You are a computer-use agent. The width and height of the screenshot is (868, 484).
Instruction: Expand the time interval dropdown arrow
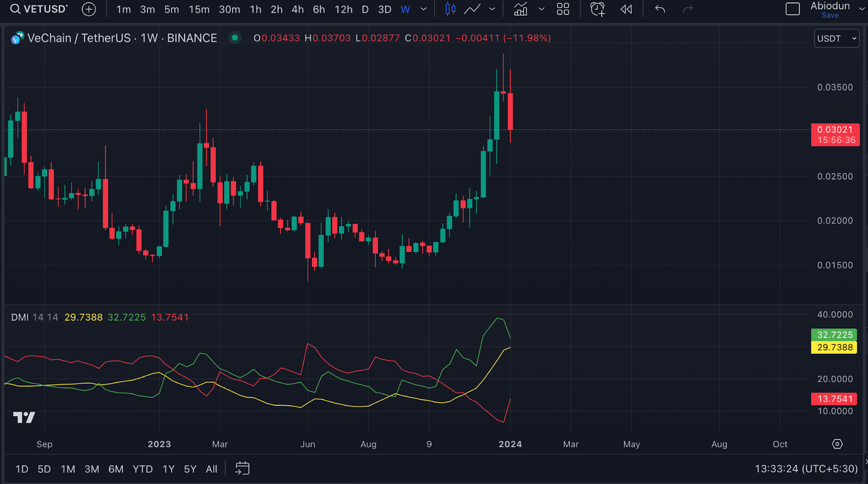[x=424, y=9]
